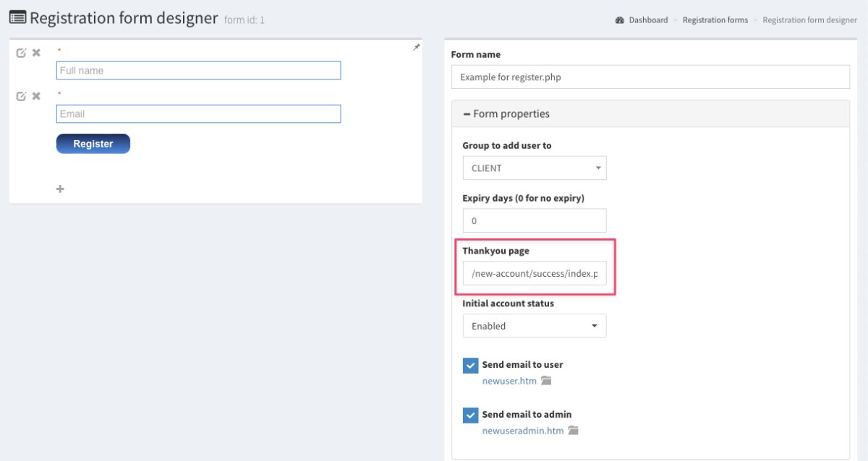Expand Initial account status dropdown
Image resolution: width=868 pixels, height=461 pixels.
pos(534,326)
